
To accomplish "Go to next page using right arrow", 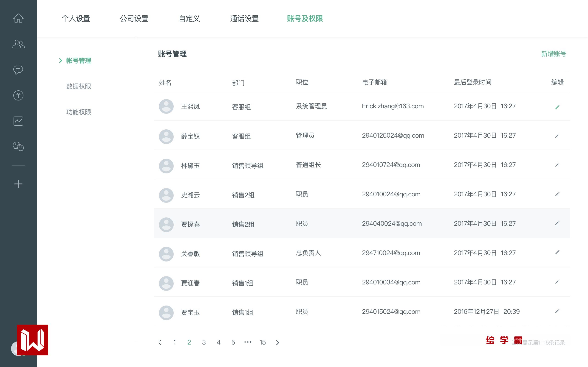I will click(x=277, y=342).
